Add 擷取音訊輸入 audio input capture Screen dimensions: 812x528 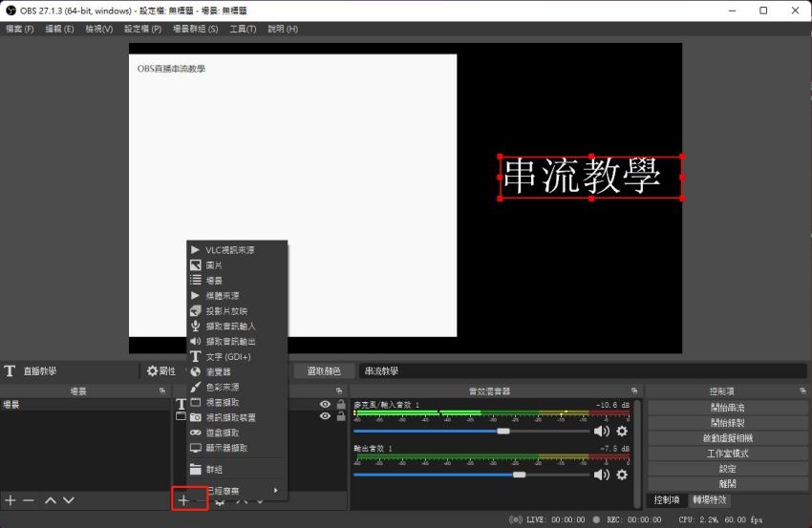coord(237,327)
